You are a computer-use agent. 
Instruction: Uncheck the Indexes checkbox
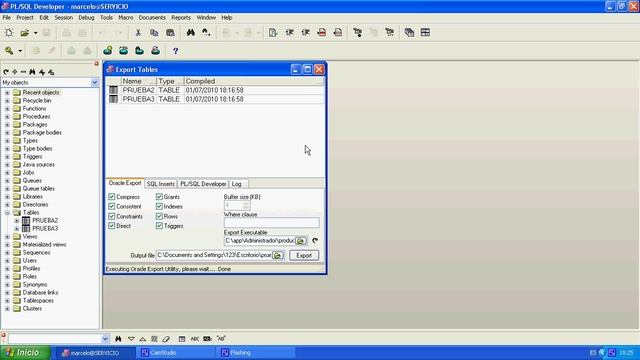pyautogui.click(x=159, y=207)
